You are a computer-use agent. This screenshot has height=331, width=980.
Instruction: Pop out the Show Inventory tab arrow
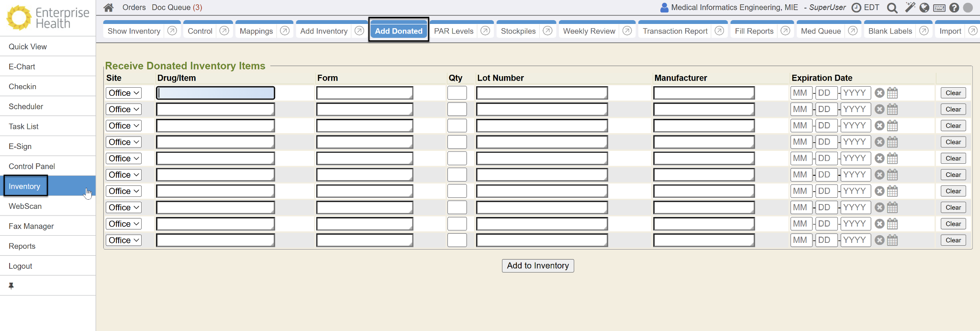pyautogui.click(x=172, y=31)
